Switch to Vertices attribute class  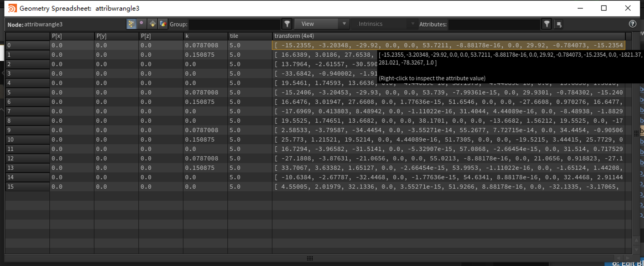pos(142,24)
